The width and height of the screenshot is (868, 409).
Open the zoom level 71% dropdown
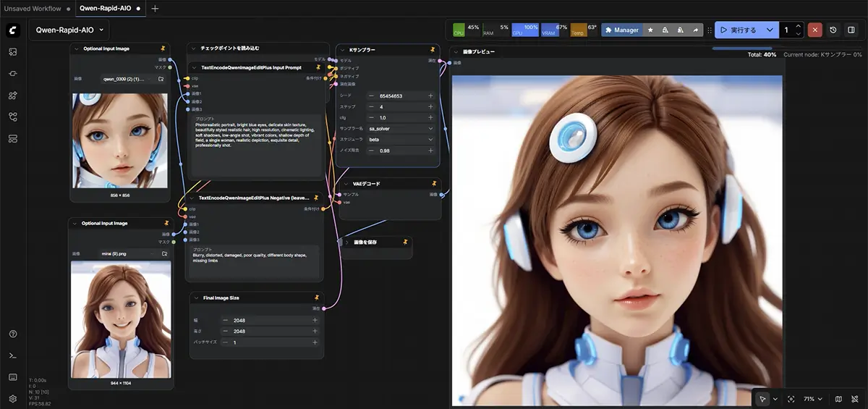[x=814, y=399]
